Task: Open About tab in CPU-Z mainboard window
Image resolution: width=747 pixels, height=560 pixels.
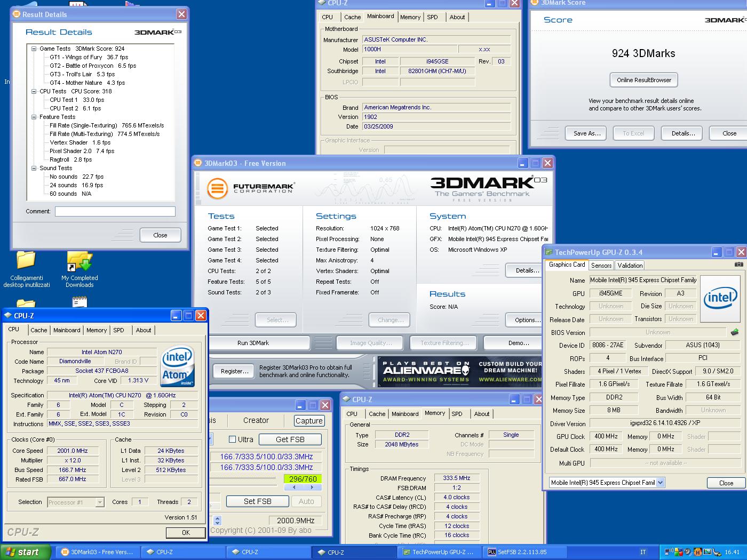Action: 457,17
